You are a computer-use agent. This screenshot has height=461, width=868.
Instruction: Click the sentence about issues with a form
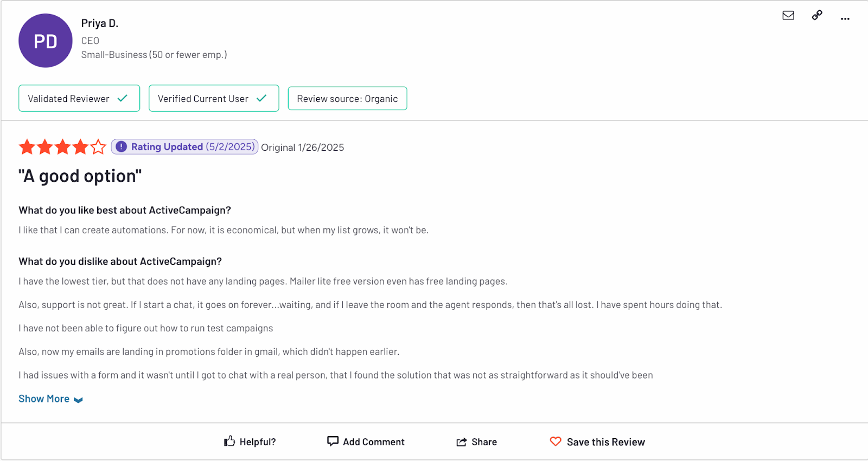(336, 375)
